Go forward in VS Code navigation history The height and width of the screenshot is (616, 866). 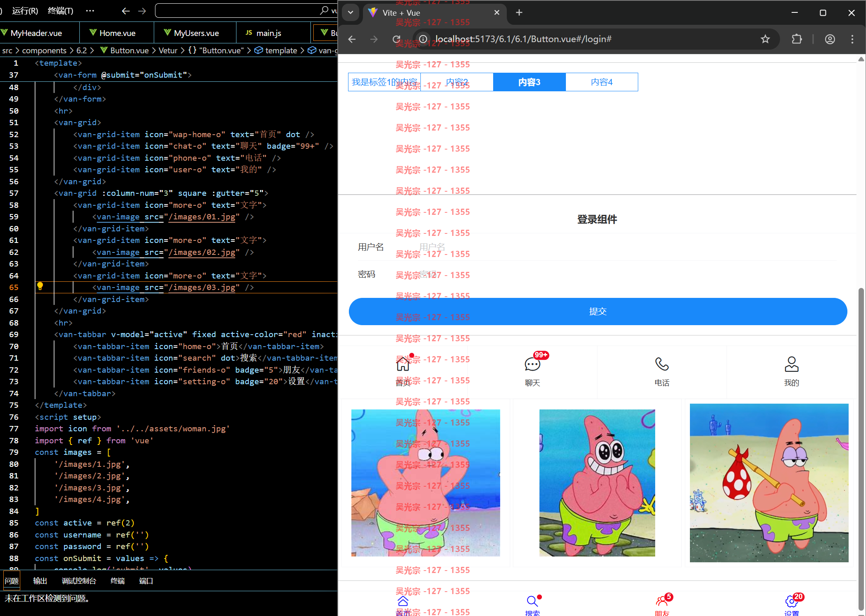(142, 11)
